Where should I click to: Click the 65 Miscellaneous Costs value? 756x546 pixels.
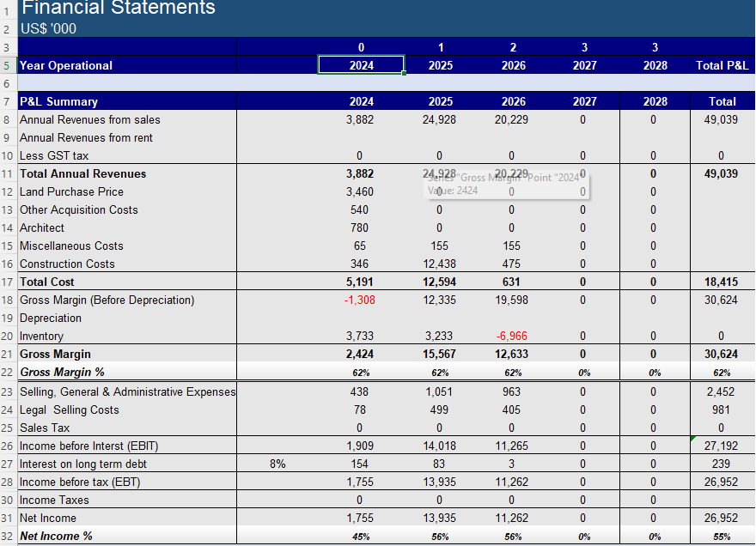coord(360,246)
